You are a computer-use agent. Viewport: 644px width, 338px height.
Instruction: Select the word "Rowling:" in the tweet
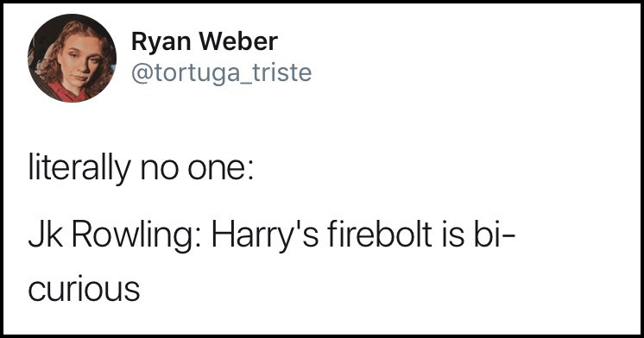point(133,237)
